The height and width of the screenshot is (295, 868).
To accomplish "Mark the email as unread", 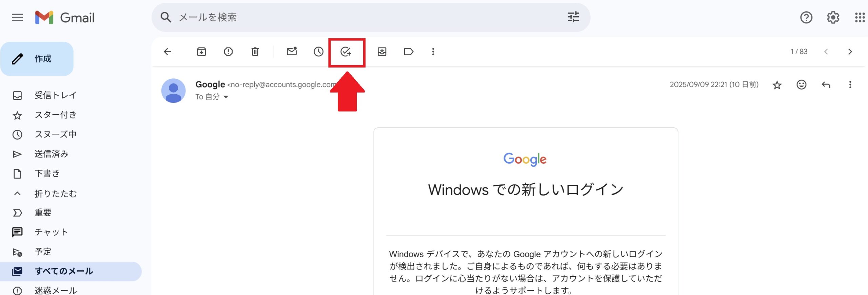I will (292, 52).
